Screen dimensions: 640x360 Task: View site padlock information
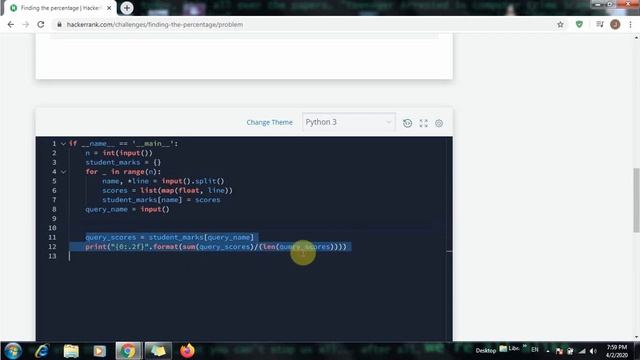(60, 24)
